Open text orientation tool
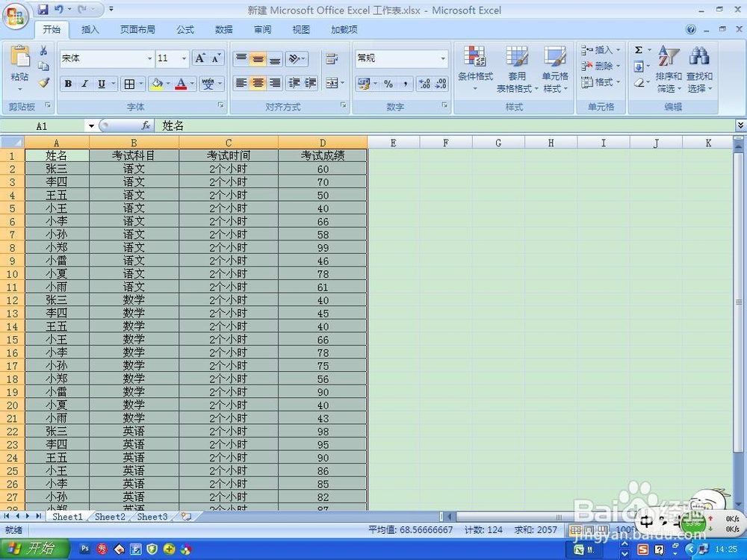The height and width of the screenshot is (560, 747). [295, 58]
